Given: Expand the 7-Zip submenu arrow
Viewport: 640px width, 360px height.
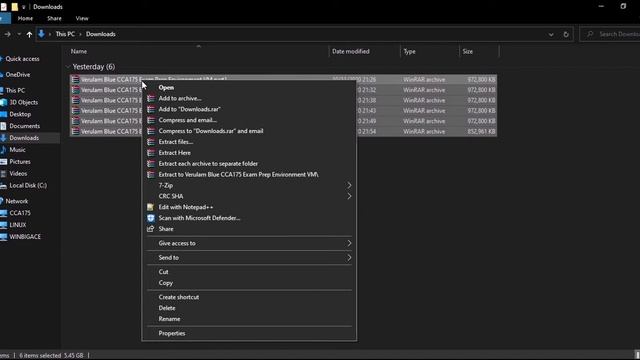Looking at the screenshot, I should pos(349,185).
